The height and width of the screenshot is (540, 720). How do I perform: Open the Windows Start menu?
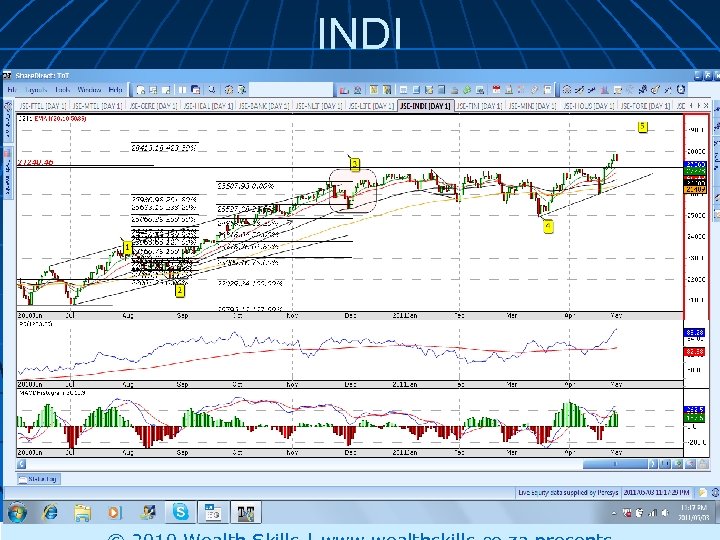pos(16,512)
